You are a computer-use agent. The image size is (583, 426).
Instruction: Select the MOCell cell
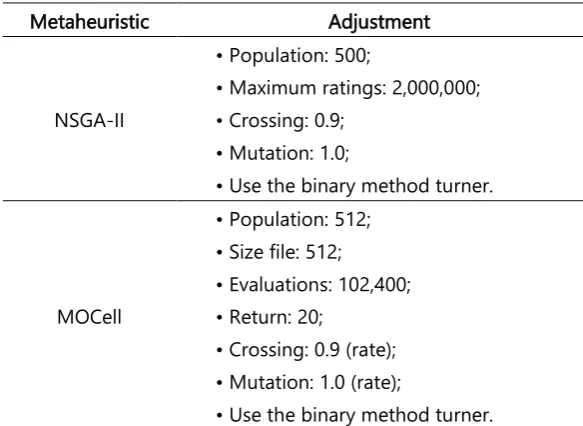[x=90, y=317]
